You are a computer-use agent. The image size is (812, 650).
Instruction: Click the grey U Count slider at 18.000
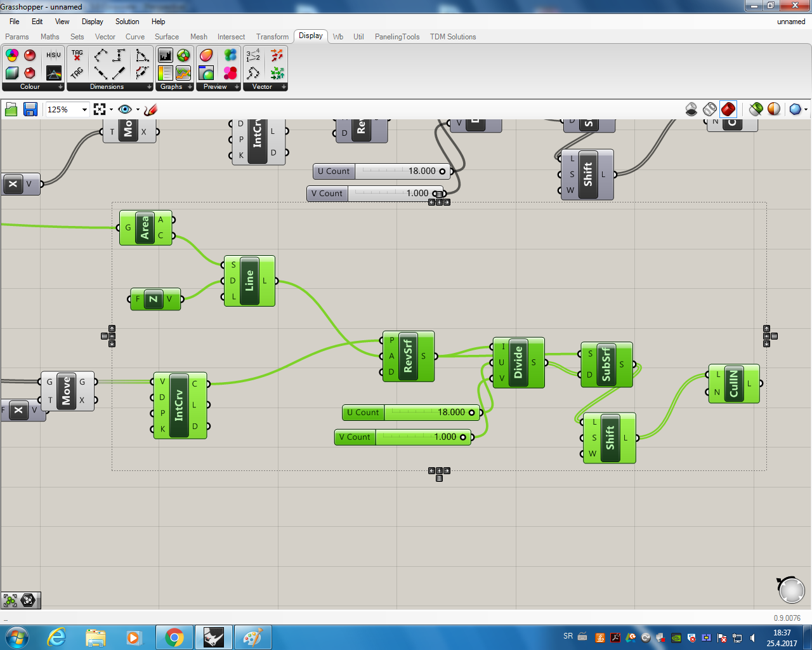click(x=383, y=171)
